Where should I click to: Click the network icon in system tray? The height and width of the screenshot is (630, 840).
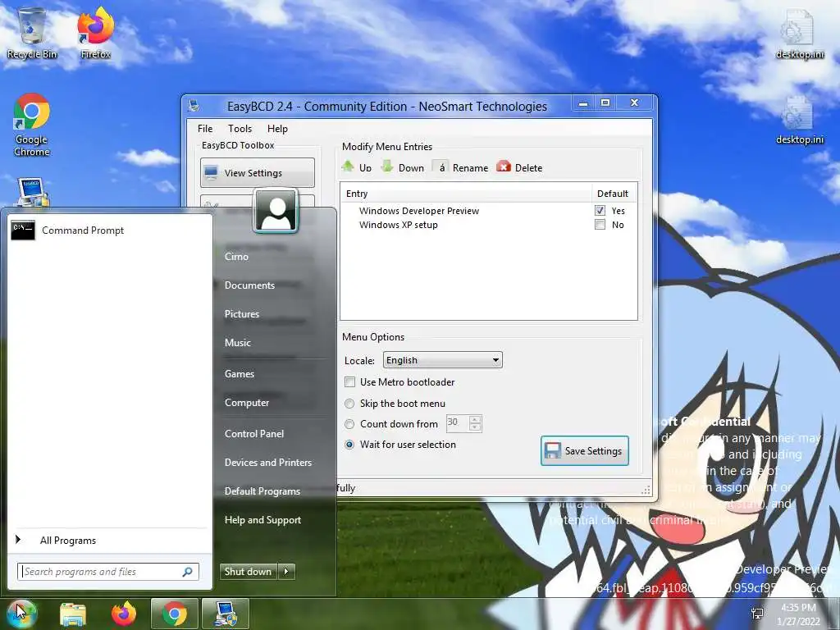[x=757, y=614]
